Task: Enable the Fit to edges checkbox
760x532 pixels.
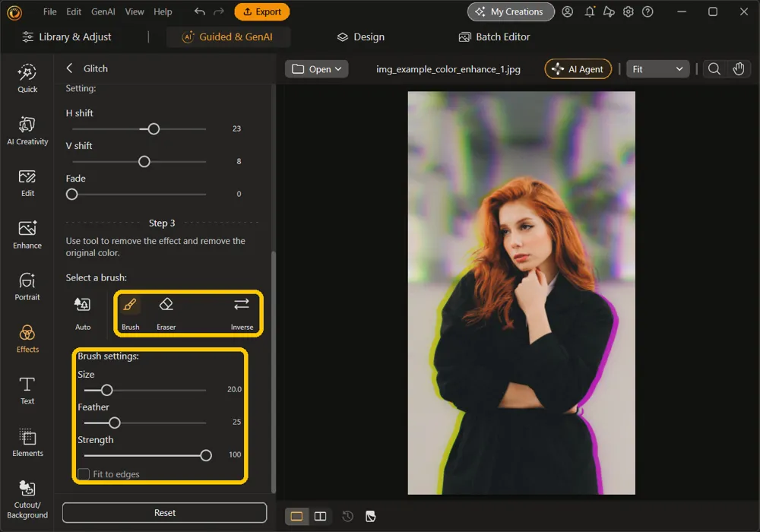Action: 84,473
